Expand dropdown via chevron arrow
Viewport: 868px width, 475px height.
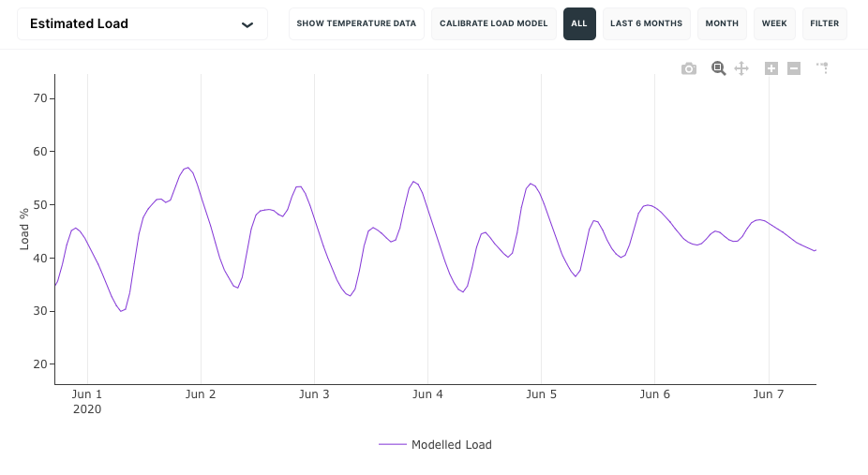coord(247,24)
